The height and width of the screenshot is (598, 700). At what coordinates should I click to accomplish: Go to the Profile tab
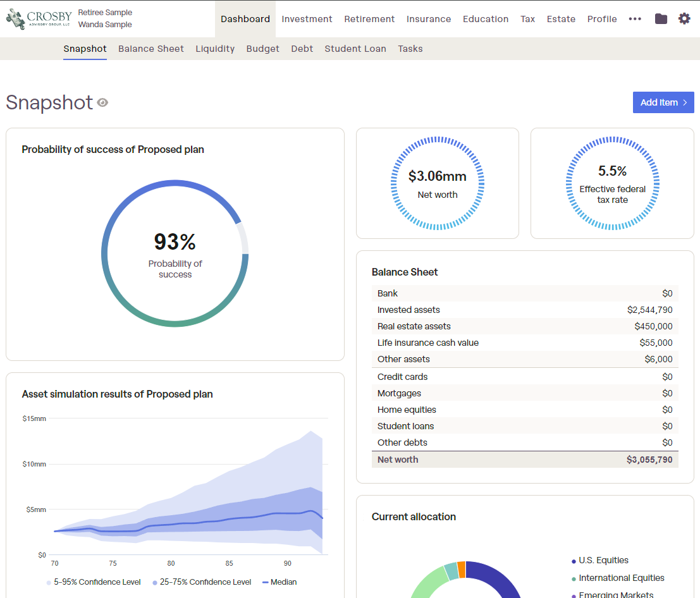pos(602,19)
